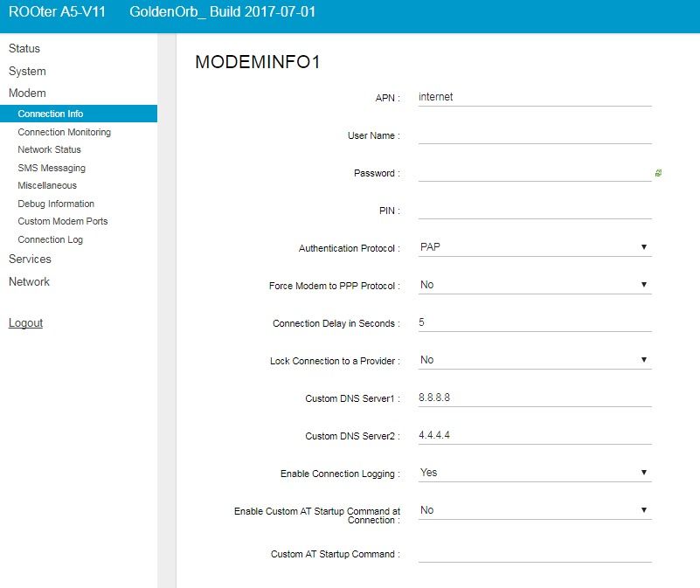700x588 pixels.
Task: Click the Custom DNS Server2 field
Action: pos(535,435)
